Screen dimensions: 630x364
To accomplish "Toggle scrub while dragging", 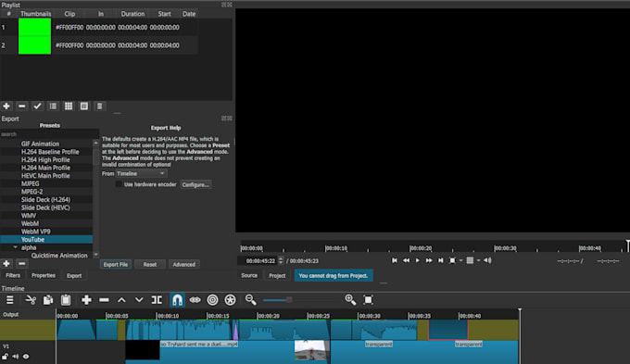I will click(x=195, y=300).
